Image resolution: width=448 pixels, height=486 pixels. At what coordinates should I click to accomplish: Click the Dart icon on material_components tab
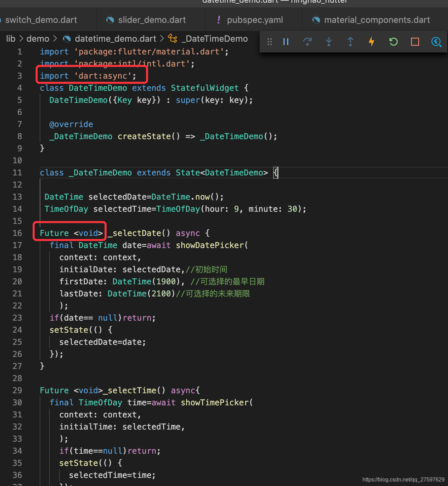pos(316,20)
